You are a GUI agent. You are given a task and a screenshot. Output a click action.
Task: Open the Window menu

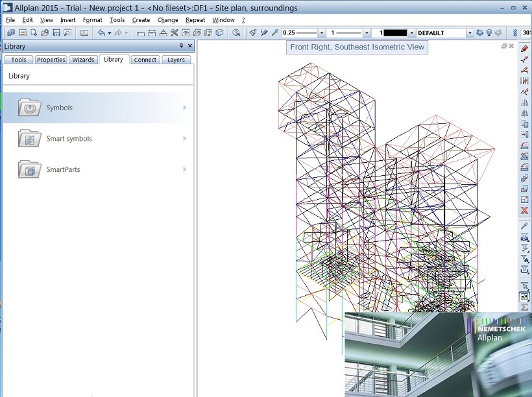(224, 20)
